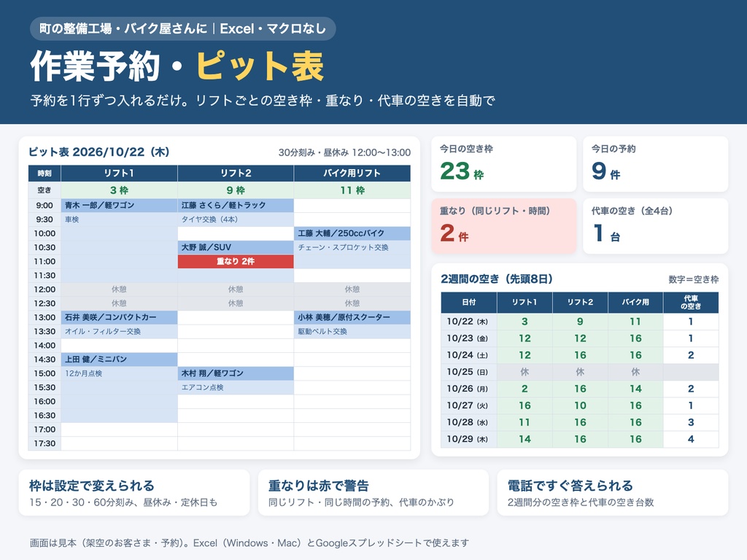
Task: Click the 枠は設定で変えられる feature card
Action: coord(134,493)
